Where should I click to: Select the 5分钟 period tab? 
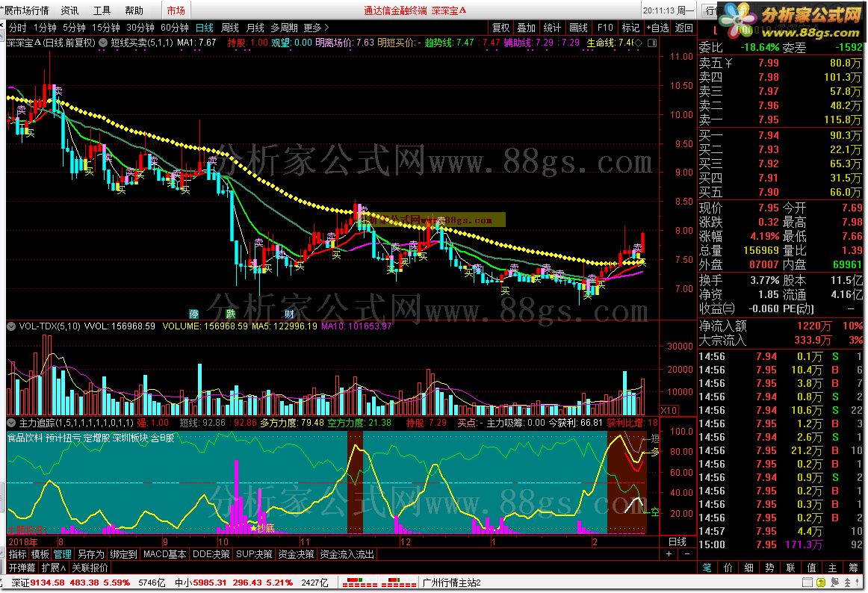(x=74, y=28)
